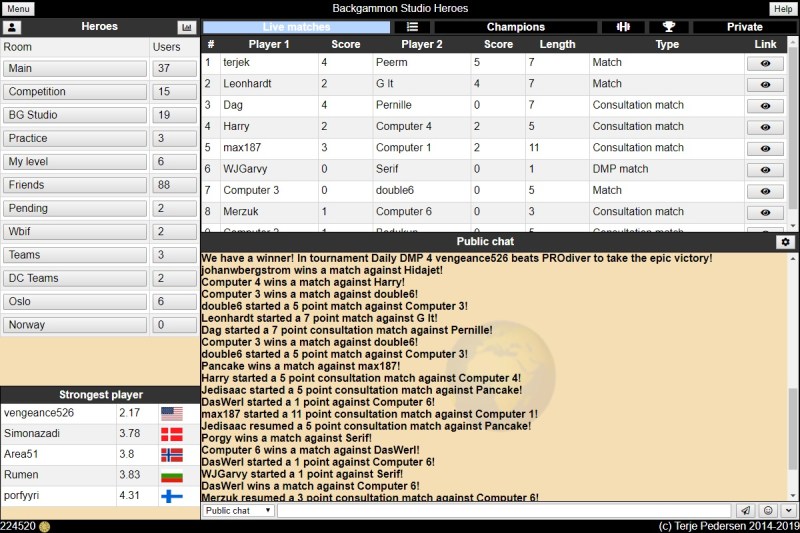Select the list view icon tab
The width and height of the screenshot is (800, 533).
click(412, 27)
